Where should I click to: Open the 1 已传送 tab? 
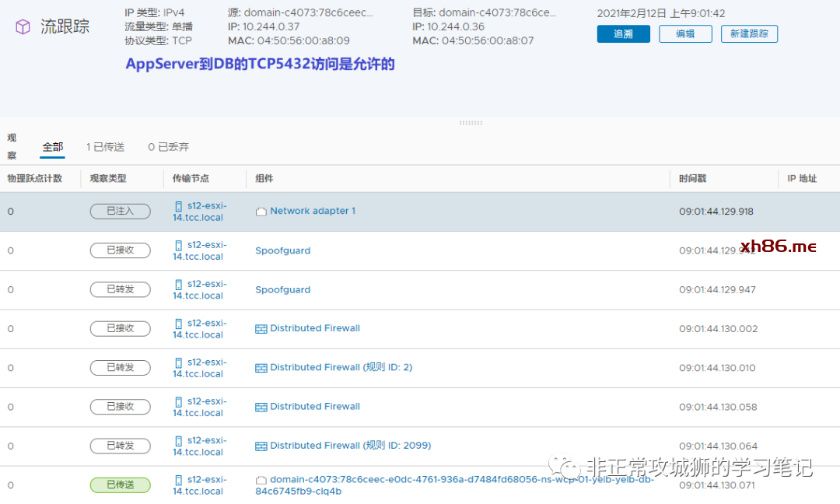coord(105,147)
